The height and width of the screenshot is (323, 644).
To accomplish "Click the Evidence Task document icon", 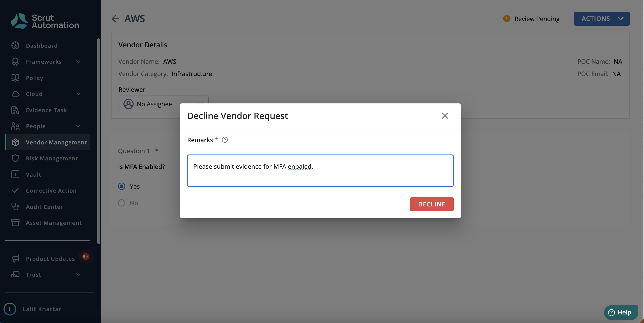I will 15,110.
